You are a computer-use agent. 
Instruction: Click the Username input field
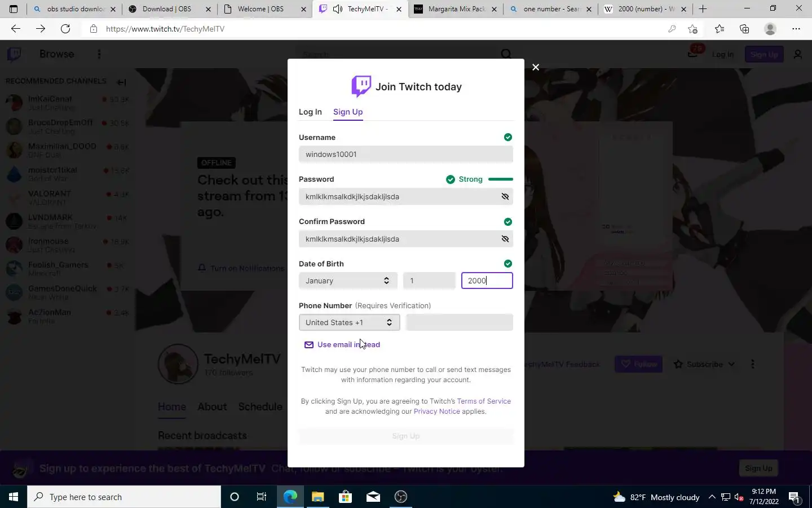tap(406, 154)
